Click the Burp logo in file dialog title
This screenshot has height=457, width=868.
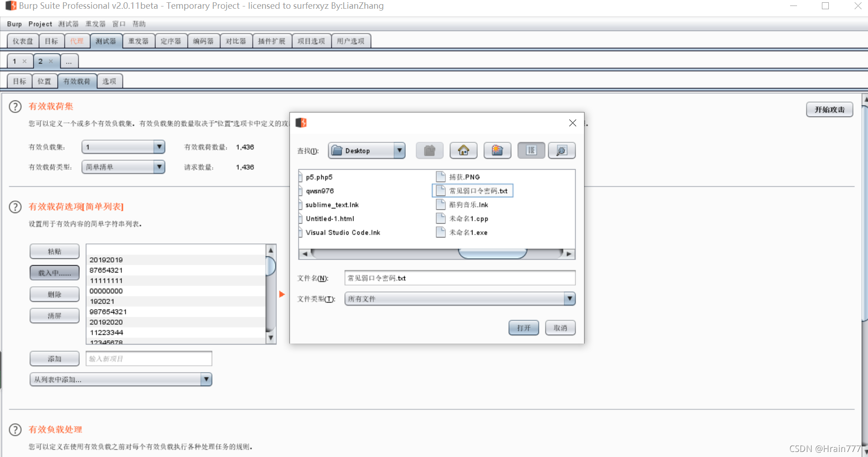pos(301,123)
